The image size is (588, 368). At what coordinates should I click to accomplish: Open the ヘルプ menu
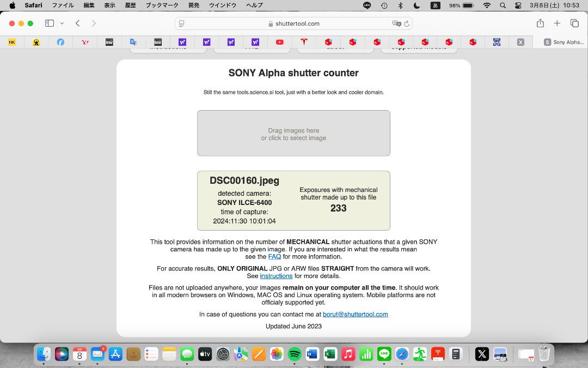(254, 5)
